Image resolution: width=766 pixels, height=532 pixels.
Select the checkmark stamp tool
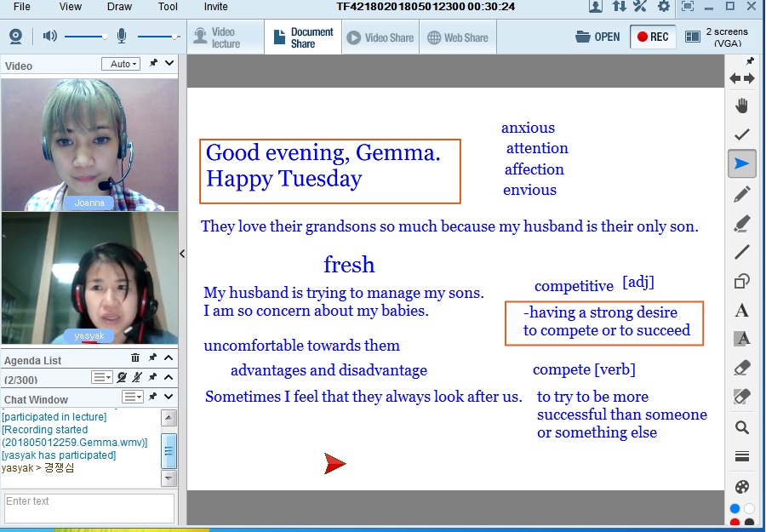pos(742,134)
